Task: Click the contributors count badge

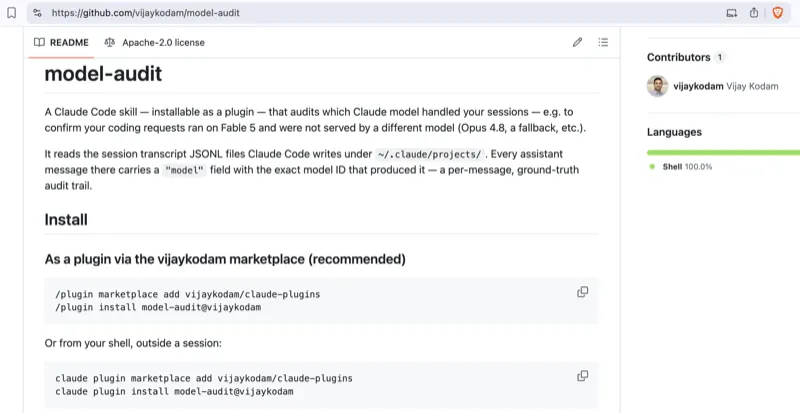Action: pos(720,57)
